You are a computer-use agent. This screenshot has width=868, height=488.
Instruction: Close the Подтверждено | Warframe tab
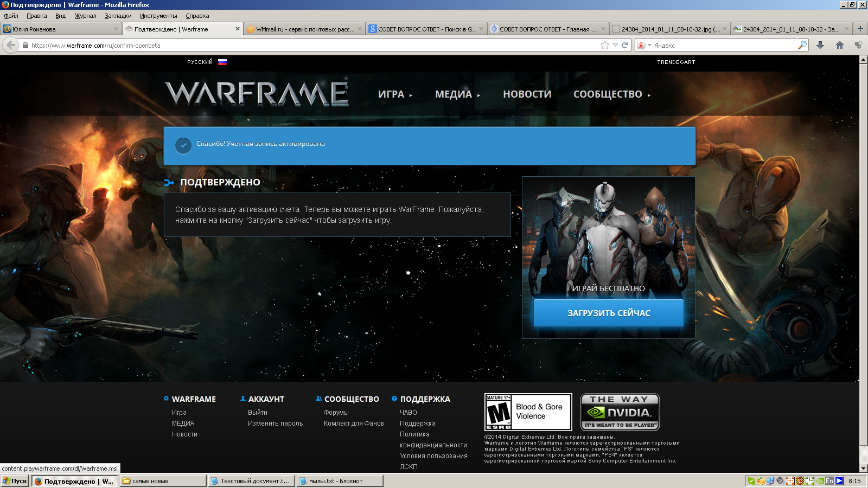[237, 29]
